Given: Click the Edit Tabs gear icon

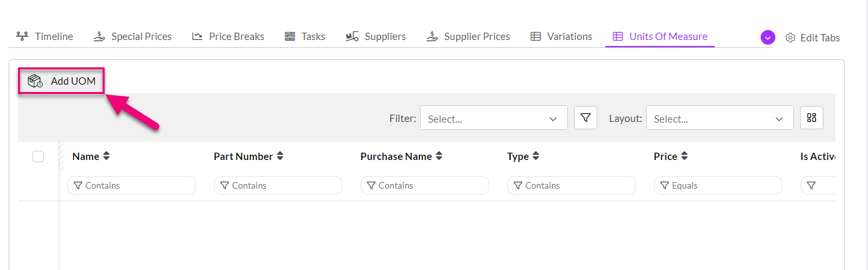Looking at the screenshot, I should [x=790, y=37].
